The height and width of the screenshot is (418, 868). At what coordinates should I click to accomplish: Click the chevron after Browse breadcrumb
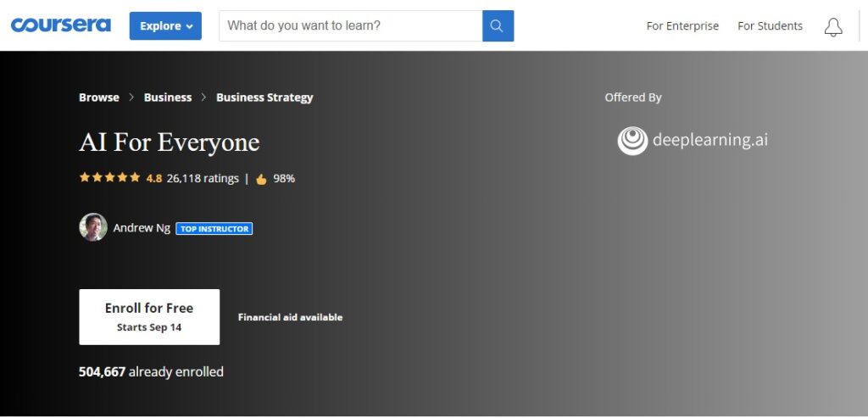click(x=131, y=98)
